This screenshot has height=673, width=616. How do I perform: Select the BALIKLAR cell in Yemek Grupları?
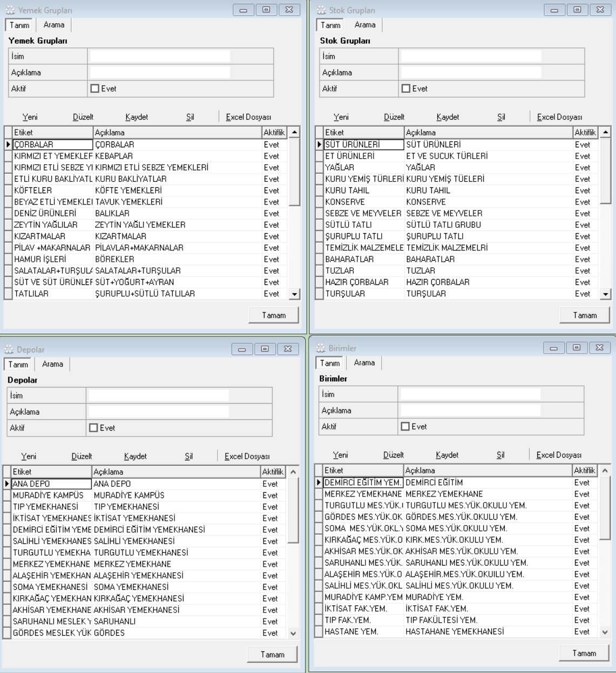click(x=178, y=213)
